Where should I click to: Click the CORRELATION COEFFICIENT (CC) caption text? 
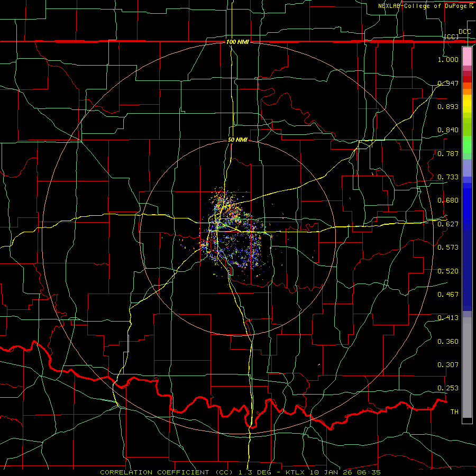coord(167,472)
